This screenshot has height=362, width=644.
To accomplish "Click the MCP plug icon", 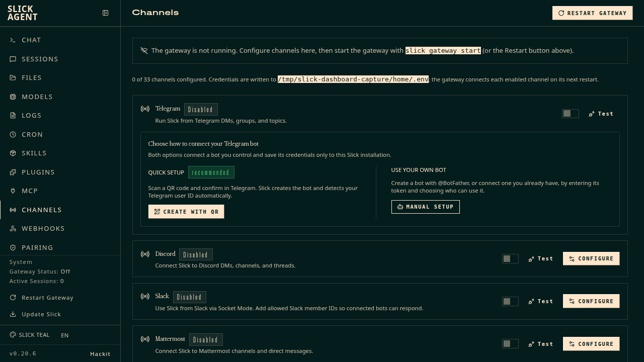I will pyautogui.click(x=13, y=191).
